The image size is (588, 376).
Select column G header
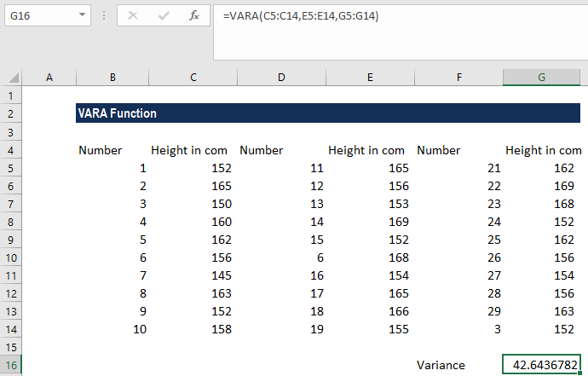click(x=541, y=78)
